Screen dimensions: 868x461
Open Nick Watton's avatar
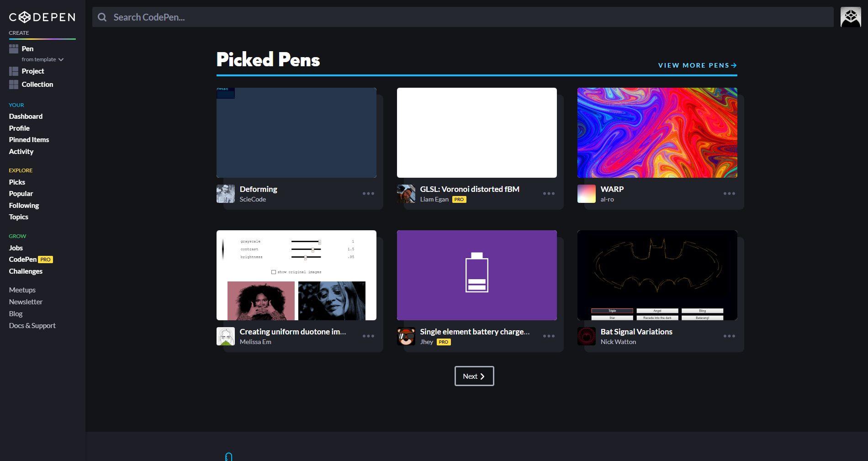point(587,336)
